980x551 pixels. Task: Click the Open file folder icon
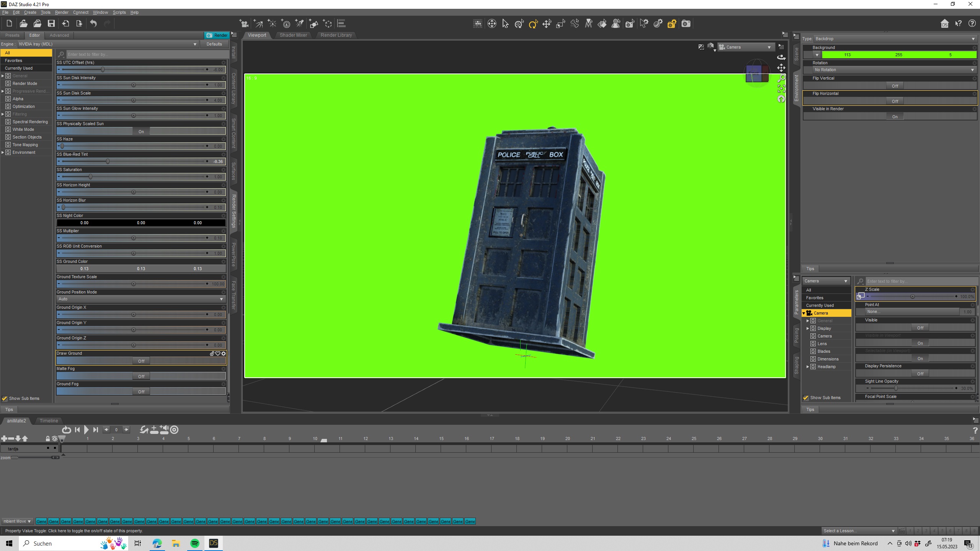pos(23,24)
